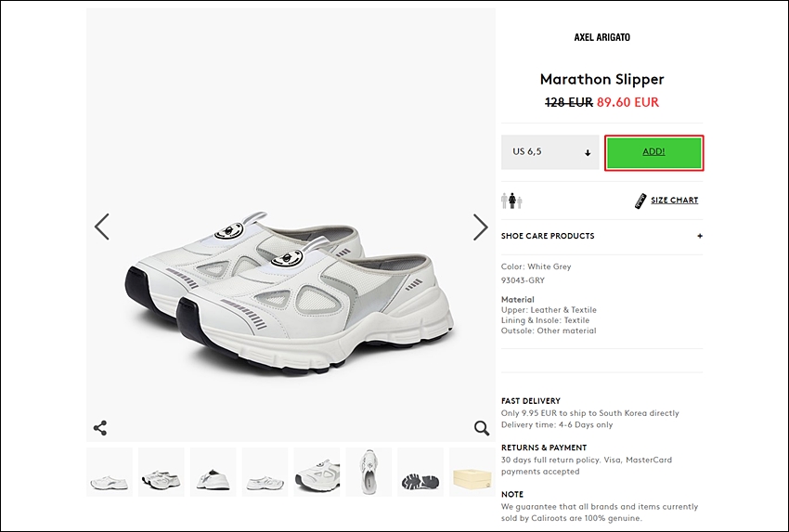Click the Axel Arigato brand name
This screenshot has width=789, height=532.
[x=601, y=37]
